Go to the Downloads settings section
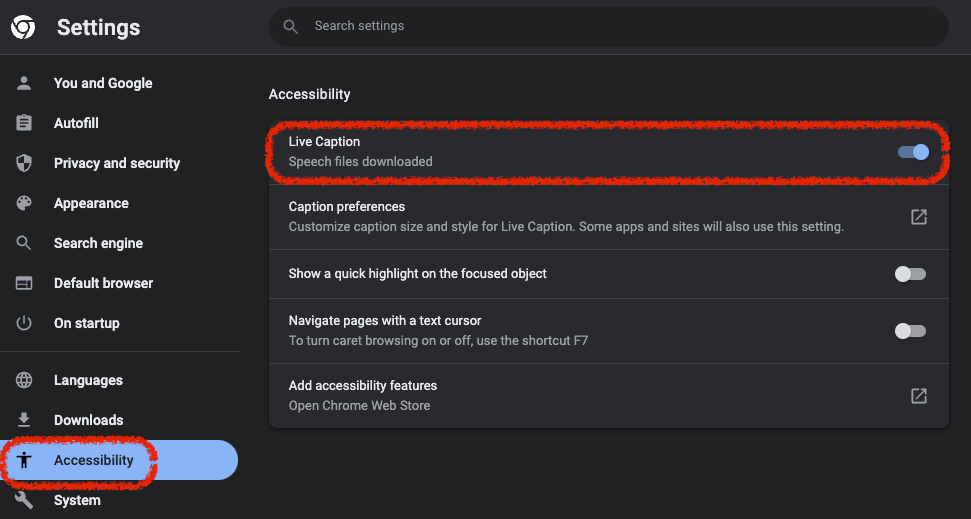The height and width of the screenshot is (519, 971). pos(88,420)
